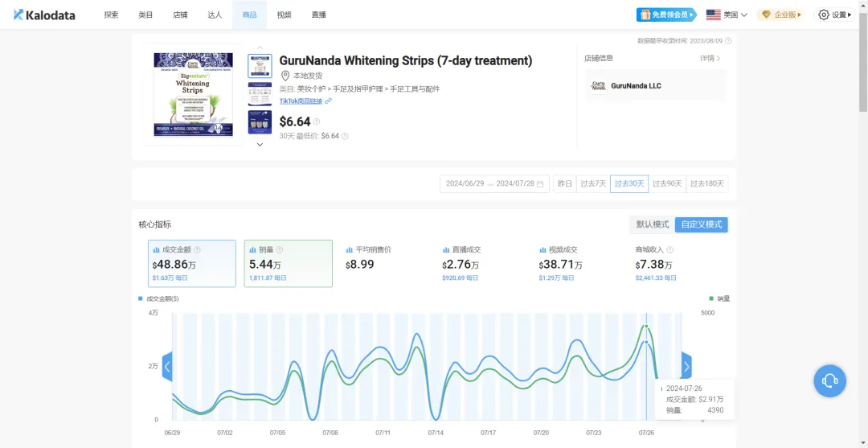Click the GuruNanda store logo

[x=599, y=86]
